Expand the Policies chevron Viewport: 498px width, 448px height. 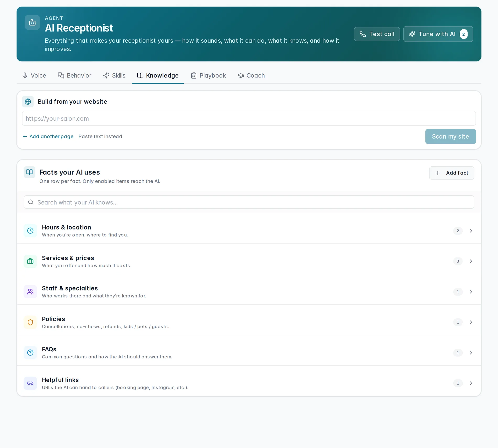pos(471,322)
